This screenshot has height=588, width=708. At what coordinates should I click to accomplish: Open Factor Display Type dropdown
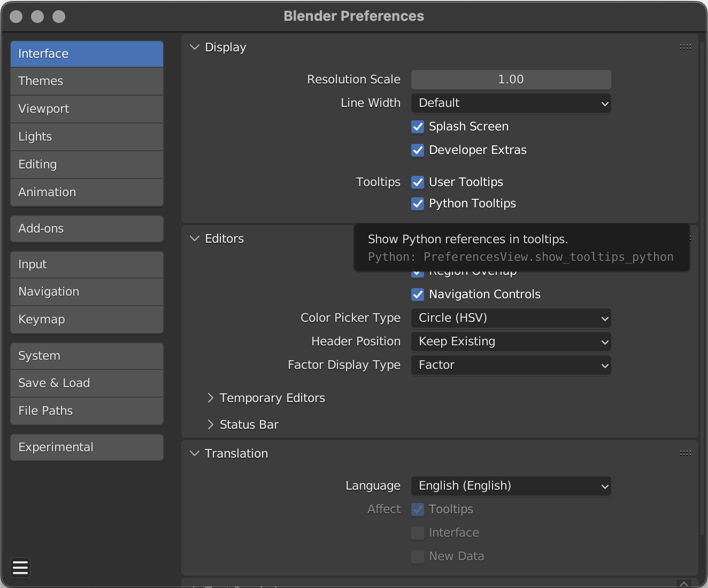point(511,365)
